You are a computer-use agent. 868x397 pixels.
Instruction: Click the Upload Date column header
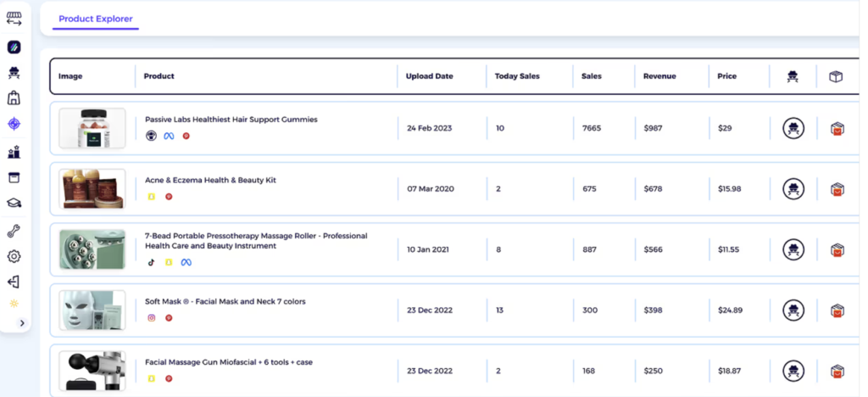(x=429, y=76)
